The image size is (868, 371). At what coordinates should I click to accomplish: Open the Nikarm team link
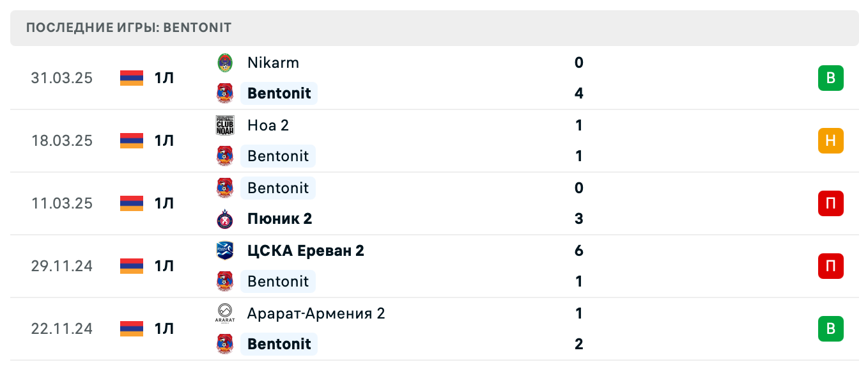coord(273,63)
